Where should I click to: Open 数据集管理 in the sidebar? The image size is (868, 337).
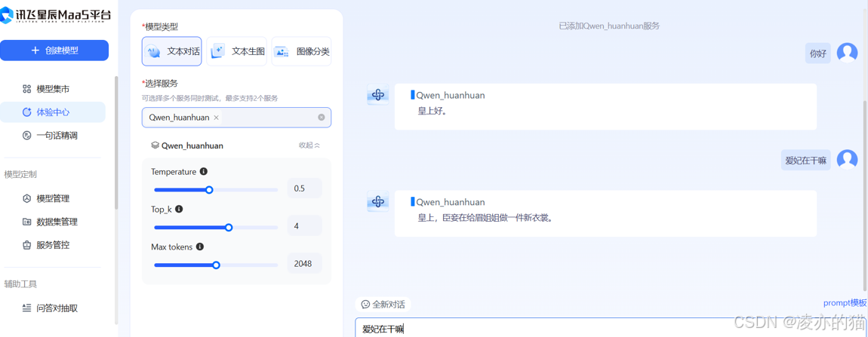53,222
